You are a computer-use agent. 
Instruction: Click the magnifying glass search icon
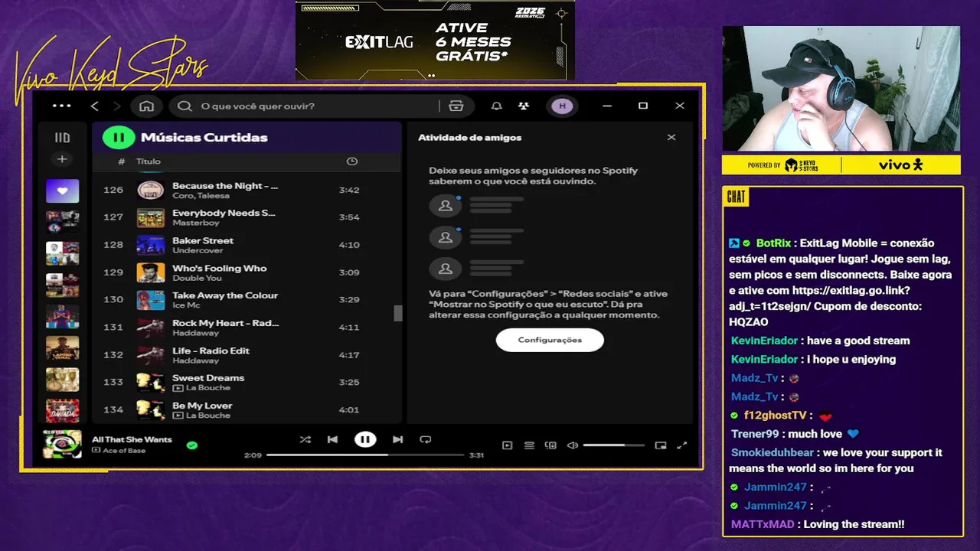(x=185, y=106)
